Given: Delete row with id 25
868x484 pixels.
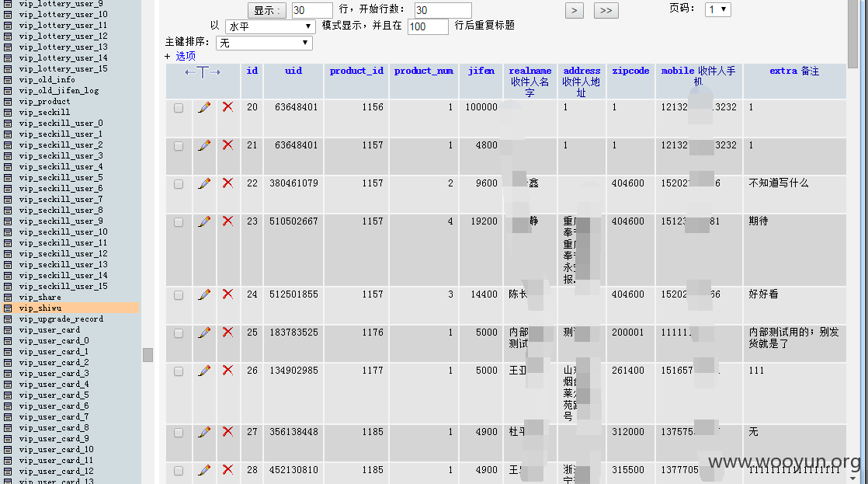Looking at the screenshot, I should pos(227,333).
